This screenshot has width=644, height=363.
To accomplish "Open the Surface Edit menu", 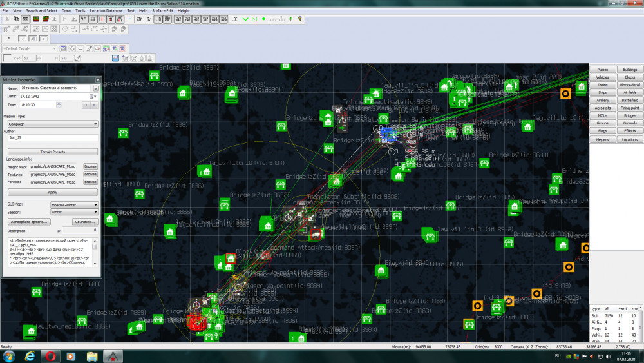I will click(163, 11).
